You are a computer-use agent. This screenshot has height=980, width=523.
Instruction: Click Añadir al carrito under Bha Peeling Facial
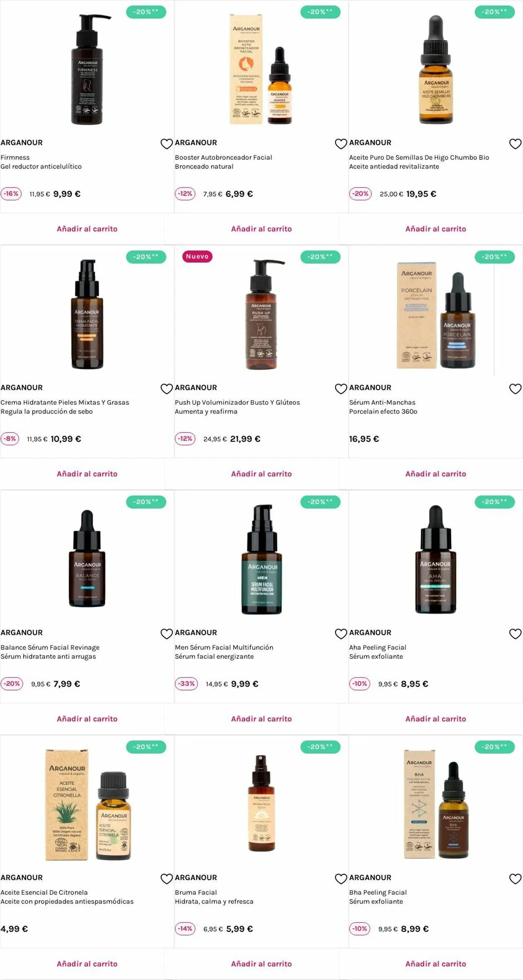[x=436, y=964]
